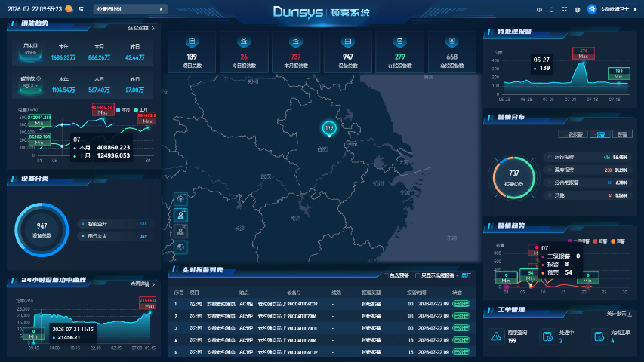
Task: Click offline devices card icon above 668
Action: coord(451,41)
